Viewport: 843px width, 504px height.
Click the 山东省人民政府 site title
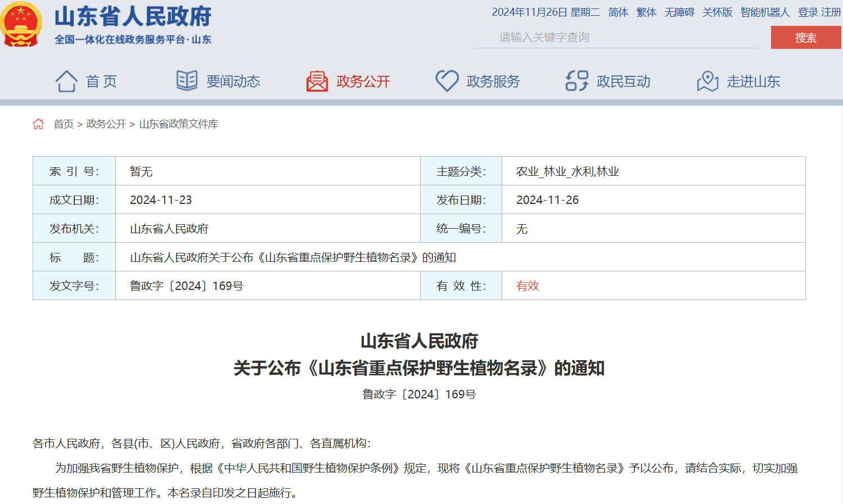pyautogui.click(x=133, y=16)
